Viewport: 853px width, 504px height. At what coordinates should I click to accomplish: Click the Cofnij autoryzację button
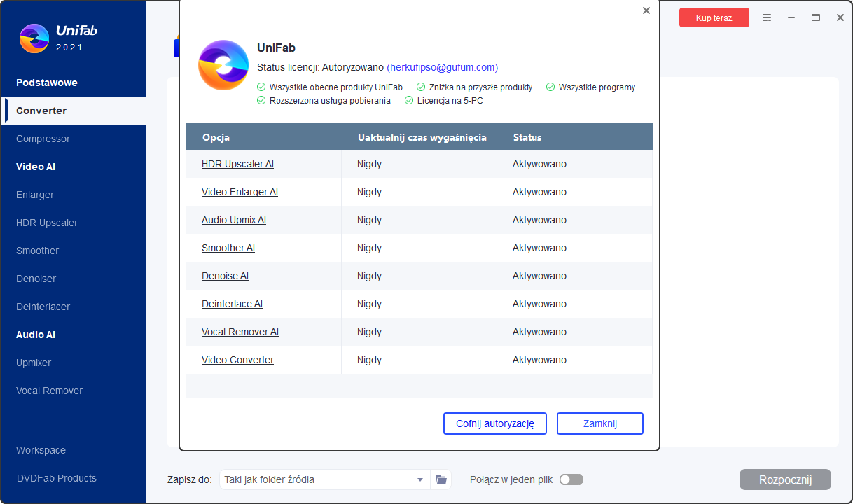point(495,423)
